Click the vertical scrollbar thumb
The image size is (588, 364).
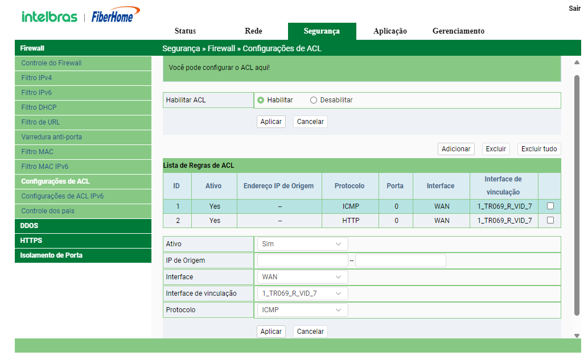point(577,195)
